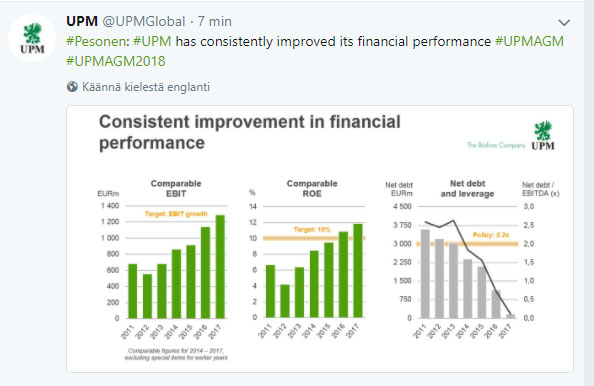Click The Biofore Company tagline
This screenshot has width=594, height=386.
point(496,145)
